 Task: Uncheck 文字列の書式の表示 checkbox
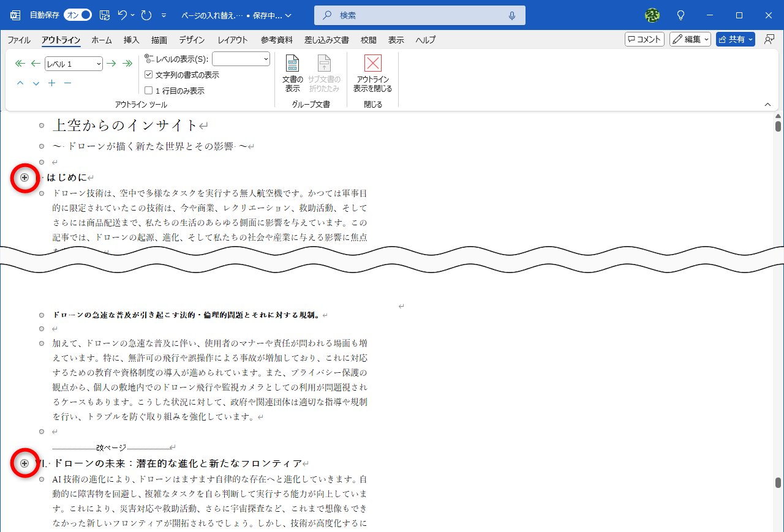pyautogui.click(x=149, y=73)
